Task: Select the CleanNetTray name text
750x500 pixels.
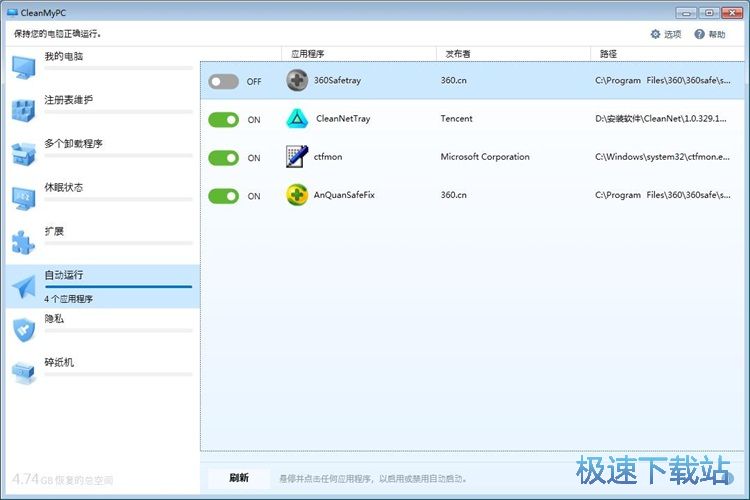Action: click(x=343, y=119)
